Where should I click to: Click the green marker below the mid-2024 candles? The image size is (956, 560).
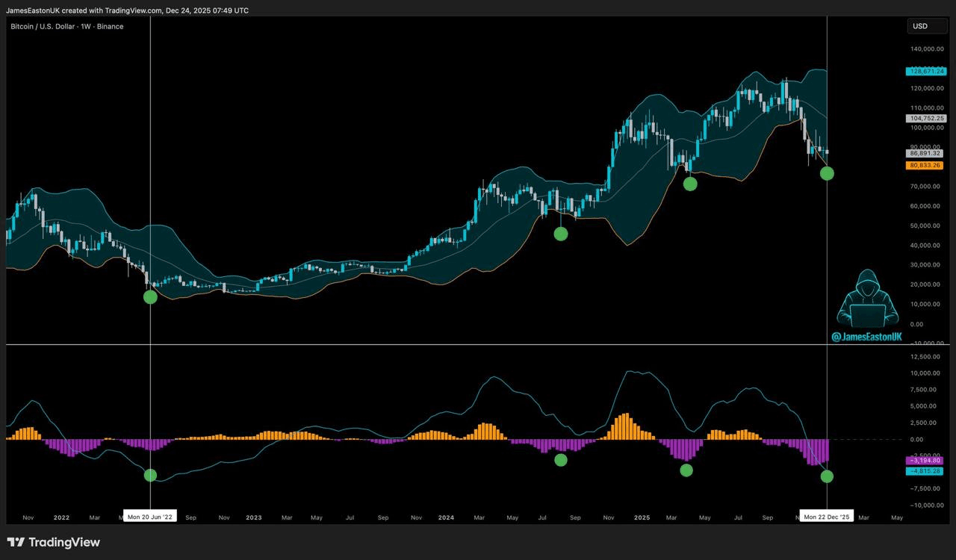point(561,234)
